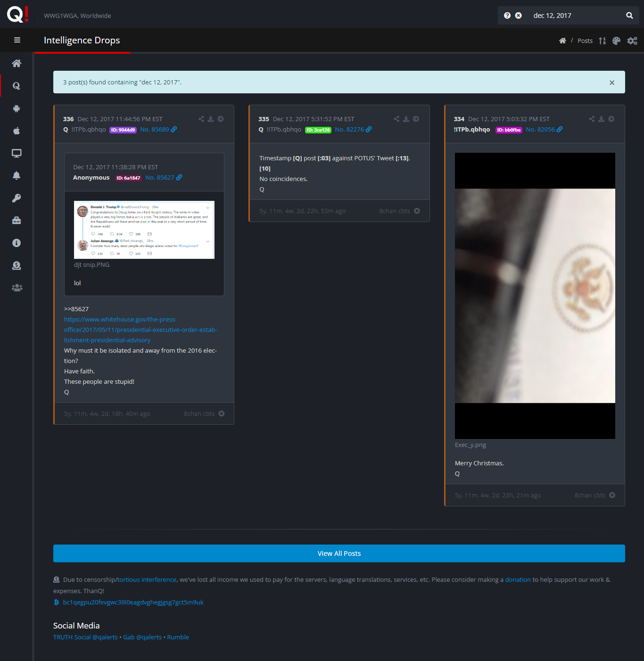Open the No. 85627 reply link
This screenshot has width=644, height=661.
point(160,177)
